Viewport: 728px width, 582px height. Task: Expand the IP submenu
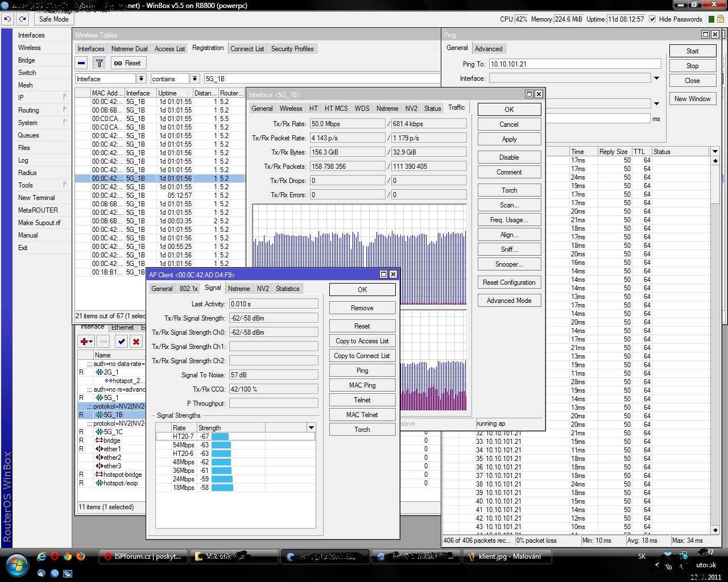pos(65,97)
